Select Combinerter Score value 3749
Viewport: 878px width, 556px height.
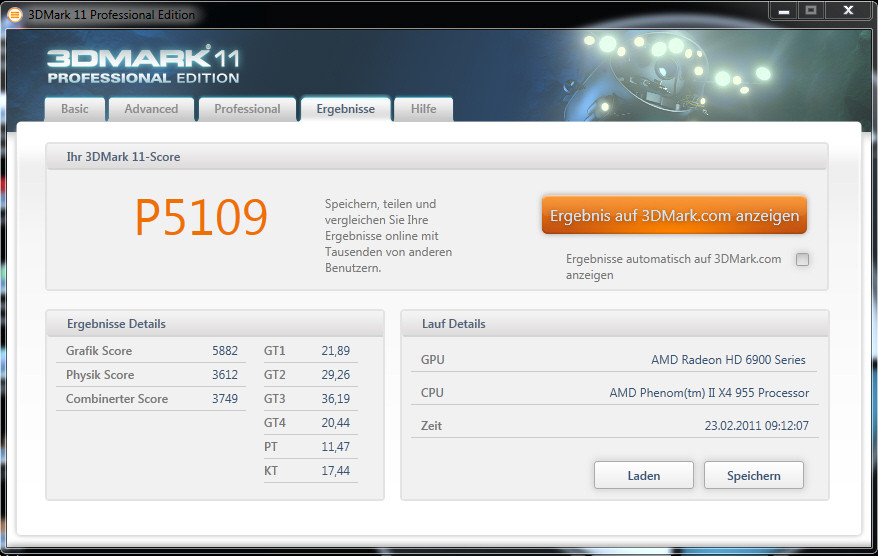point(225,399)
